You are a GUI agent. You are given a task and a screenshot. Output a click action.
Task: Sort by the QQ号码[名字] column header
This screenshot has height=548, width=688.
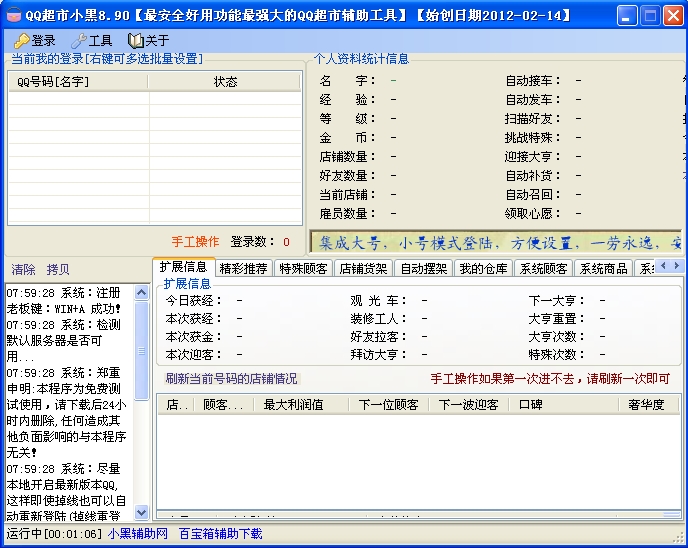tap(78, 82)
